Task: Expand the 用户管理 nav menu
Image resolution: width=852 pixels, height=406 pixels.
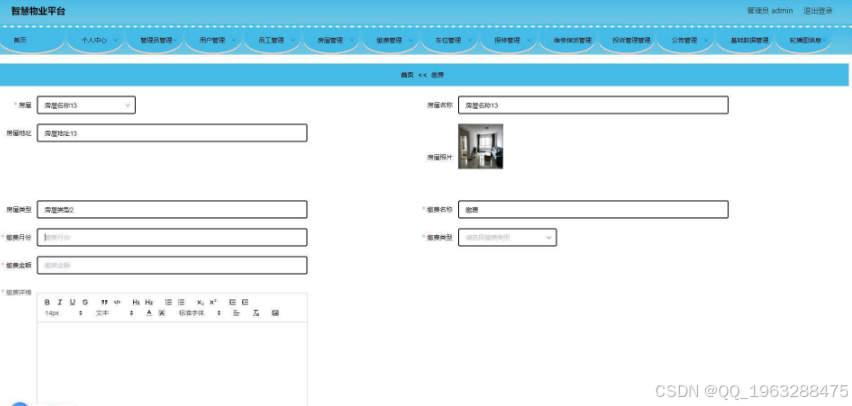Action: [212, 40]
